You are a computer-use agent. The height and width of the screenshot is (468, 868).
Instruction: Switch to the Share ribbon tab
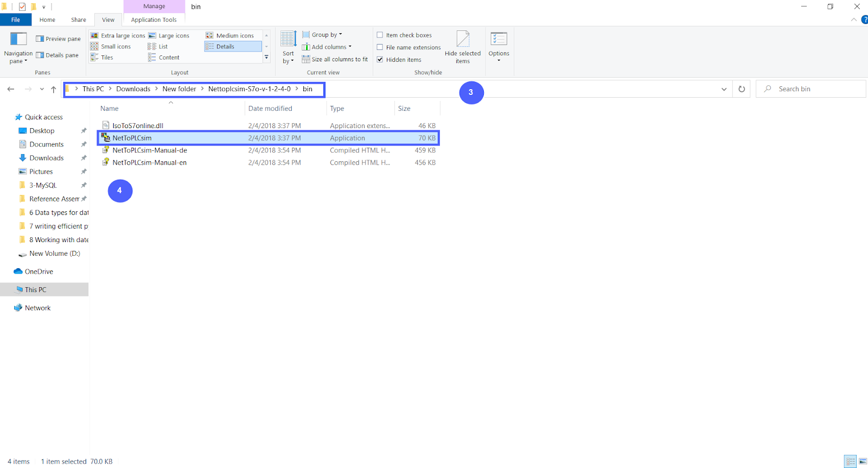pyautogui.click(x=79, y=20)
